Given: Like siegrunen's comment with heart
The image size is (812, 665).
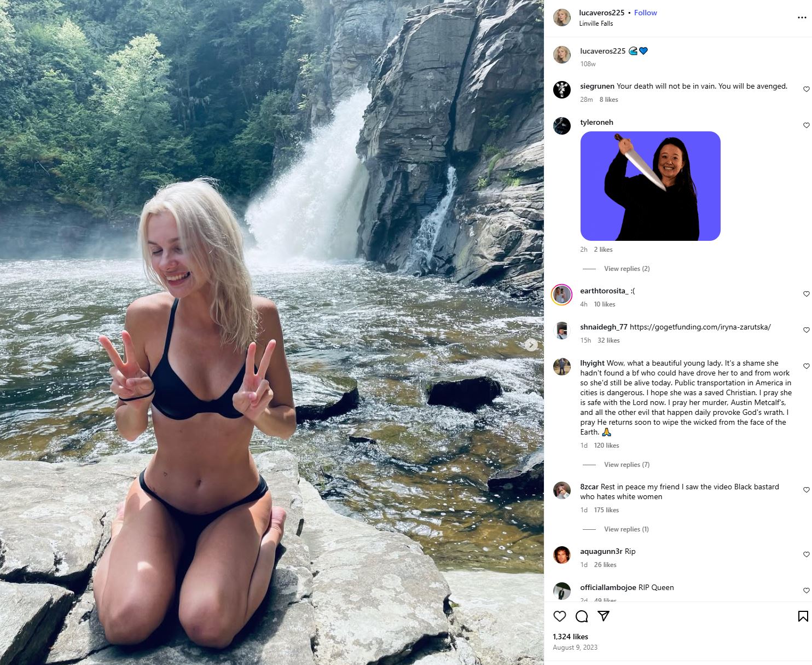Looking at the screenshot, I should 806,89.
